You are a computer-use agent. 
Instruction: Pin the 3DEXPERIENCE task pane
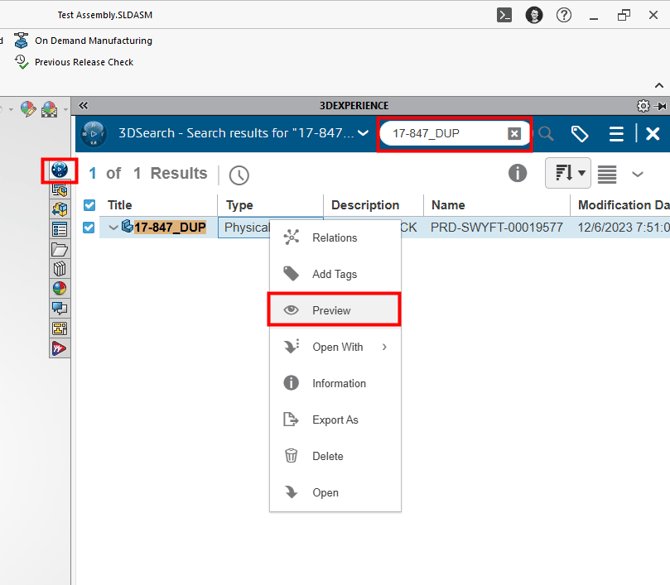pyautogui.click(x=661, y=106)
